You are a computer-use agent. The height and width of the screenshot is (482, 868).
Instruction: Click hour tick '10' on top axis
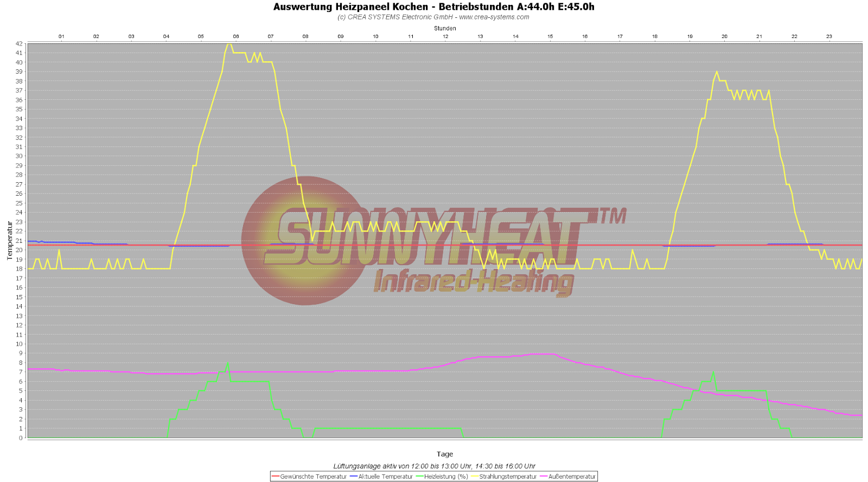[x=375, y=36]
